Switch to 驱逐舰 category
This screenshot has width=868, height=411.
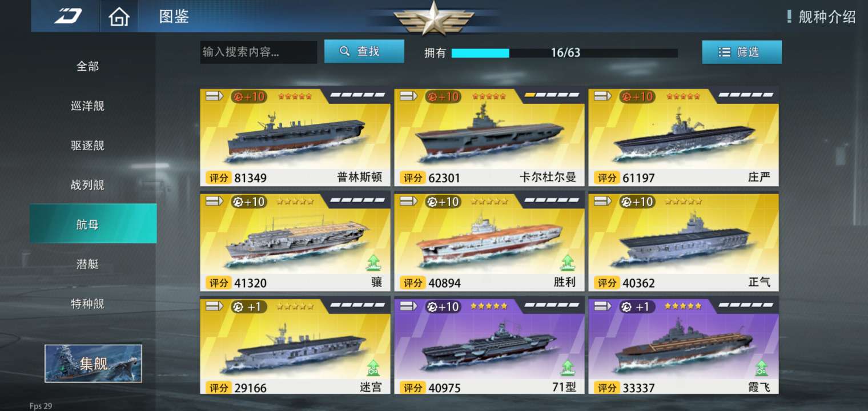click(87, 146)
